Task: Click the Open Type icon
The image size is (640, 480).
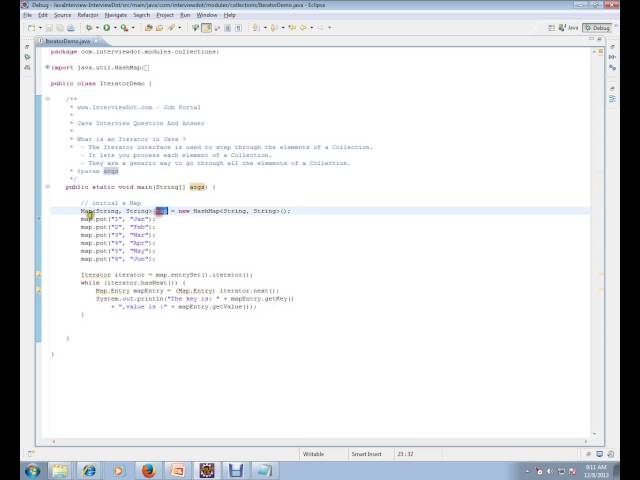Action: click(160, 28)
